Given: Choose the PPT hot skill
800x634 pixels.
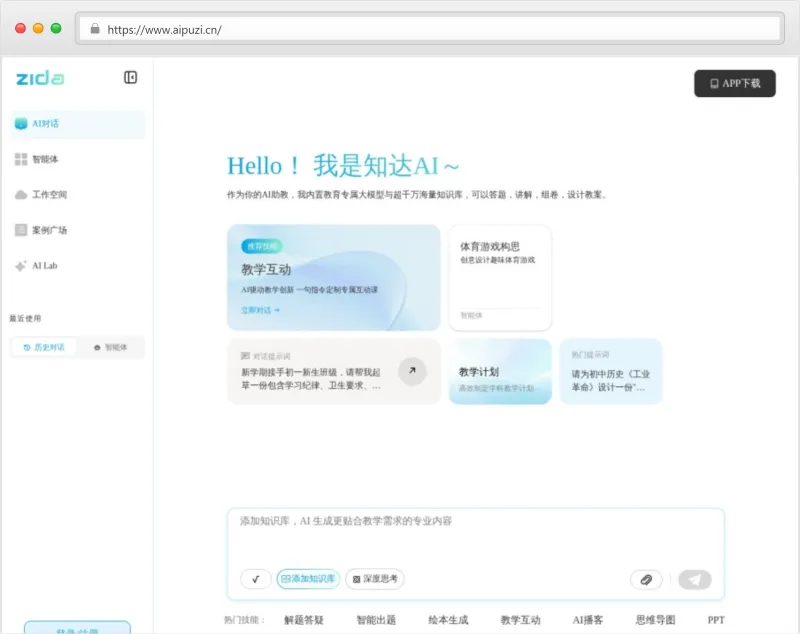Looking at the screenshot, I should pos(716,620).
